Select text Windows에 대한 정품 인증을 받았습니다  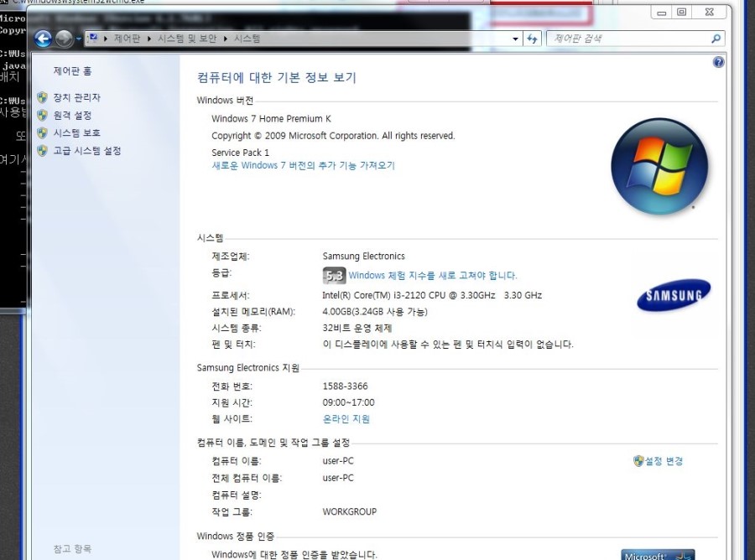coord(294,555)
